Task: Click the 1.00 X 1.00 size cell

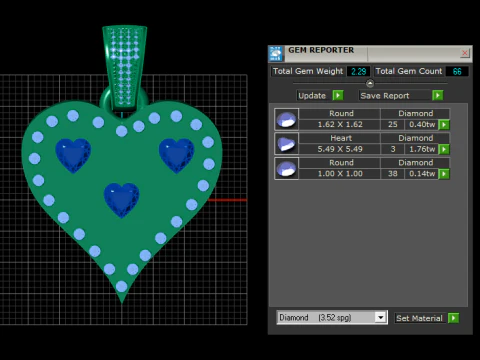Action: [340, 174]
